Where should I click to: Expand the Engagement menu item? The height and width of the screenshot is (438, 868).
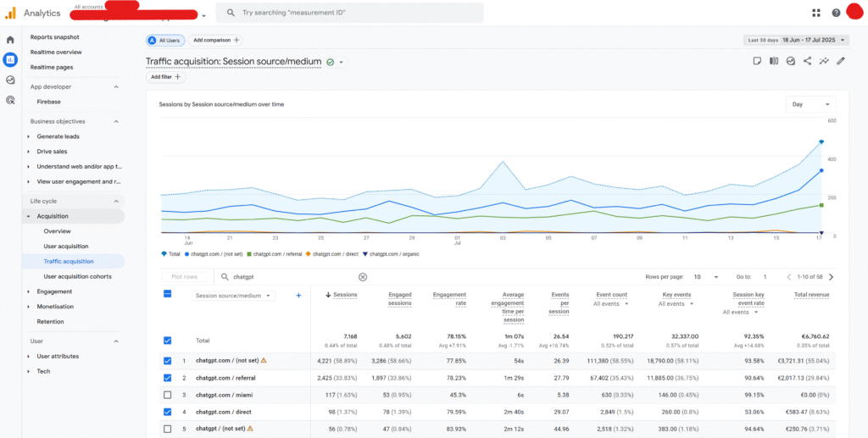(29, 291)
